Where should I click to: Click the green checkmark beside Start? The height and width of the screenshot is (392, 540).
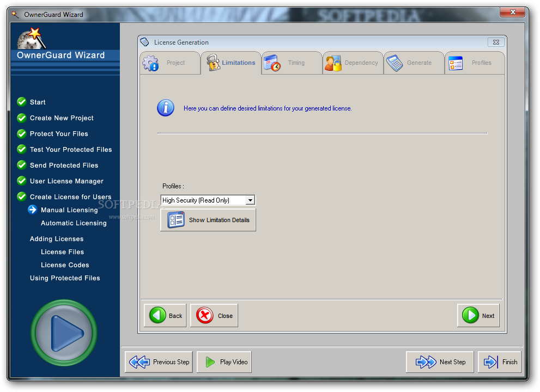pyautogui.click(x=22, y=102)
